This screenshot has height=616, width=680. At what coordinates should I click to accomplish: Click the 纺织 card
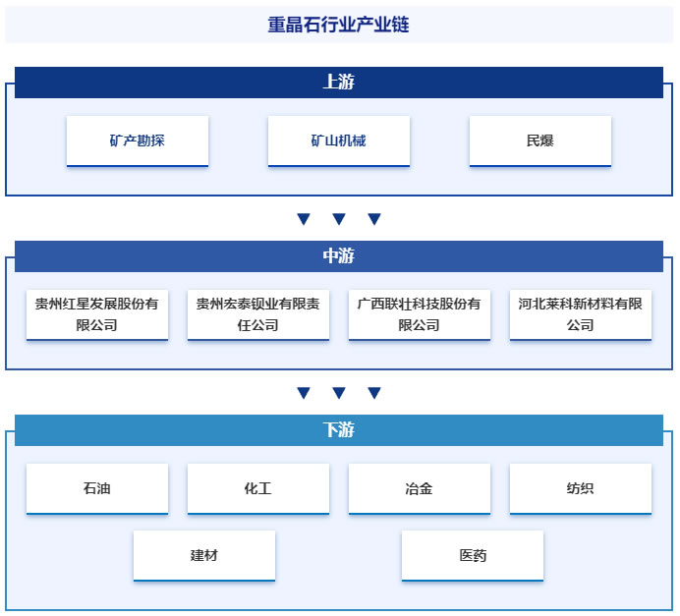(580, 489)
